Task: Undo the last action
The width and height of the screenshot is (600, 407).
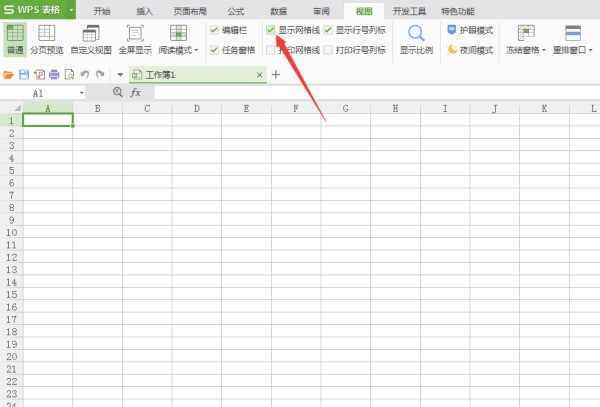Action: (85, 75)
